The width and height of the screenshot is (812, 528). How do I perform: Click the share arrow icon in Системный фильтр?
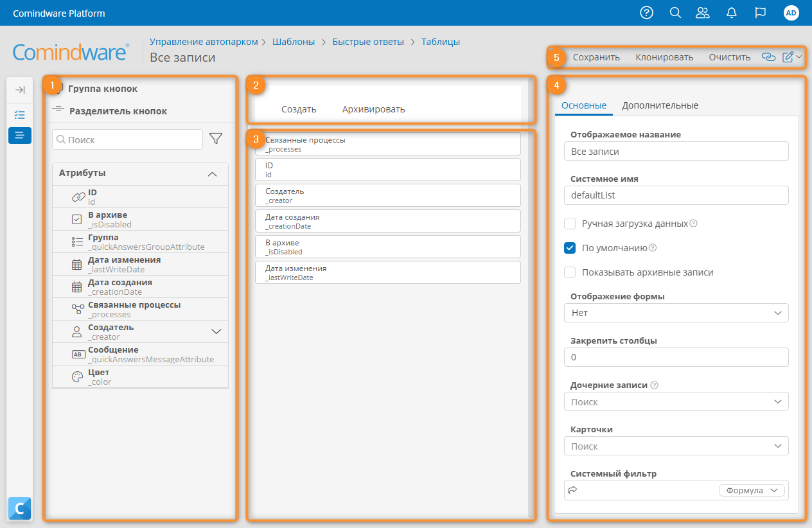[x=573, y=490]
